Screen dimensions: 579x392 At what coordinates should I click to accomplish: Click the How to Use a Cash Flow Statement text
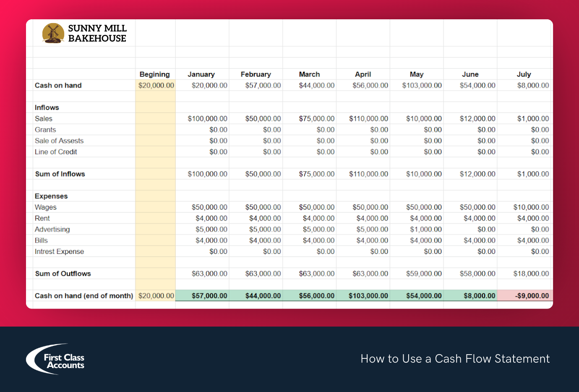click(455, 359)
